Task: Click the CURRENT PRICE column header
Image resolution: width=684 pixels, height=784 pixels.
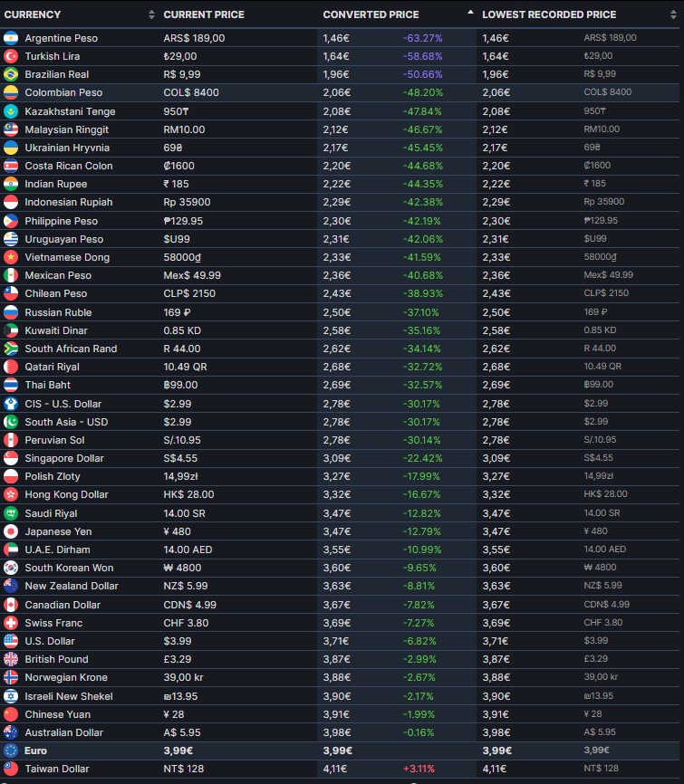Action: (x=204, y=14)
